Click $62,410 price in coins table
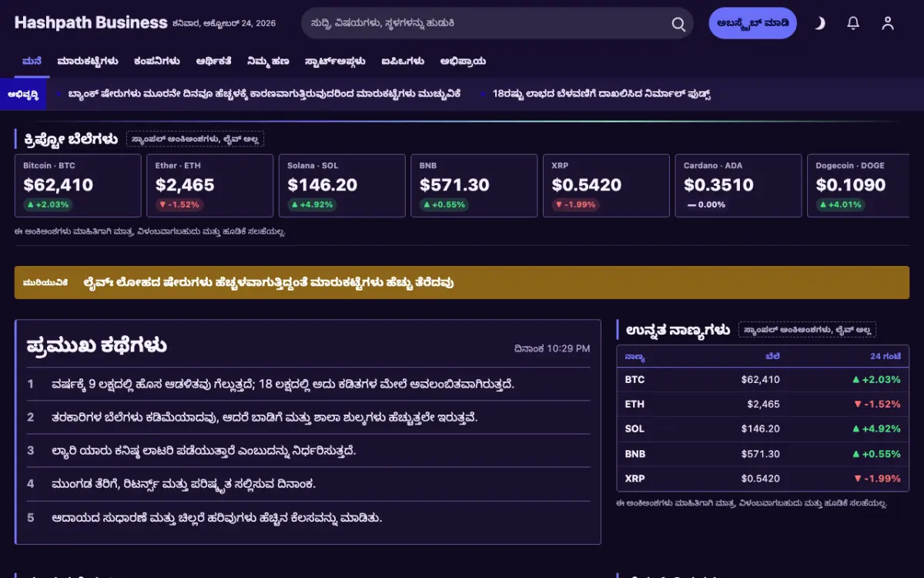 click(761, 379)
